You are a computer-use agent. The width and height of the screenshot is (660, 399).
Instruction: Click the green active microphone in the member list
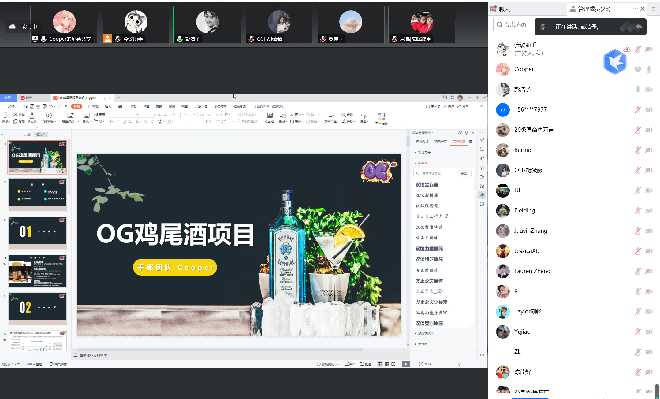[638, 89]
